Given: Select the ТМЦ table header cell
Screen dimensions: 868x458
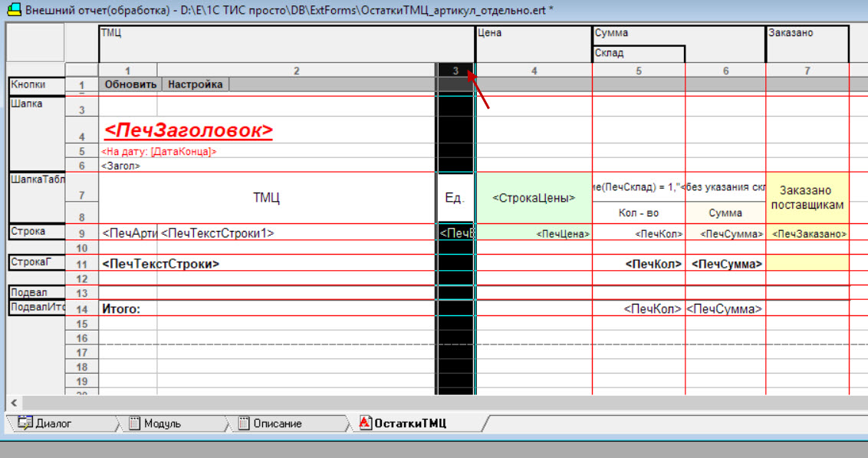Looking at the screenshot, I should [267, 198].
